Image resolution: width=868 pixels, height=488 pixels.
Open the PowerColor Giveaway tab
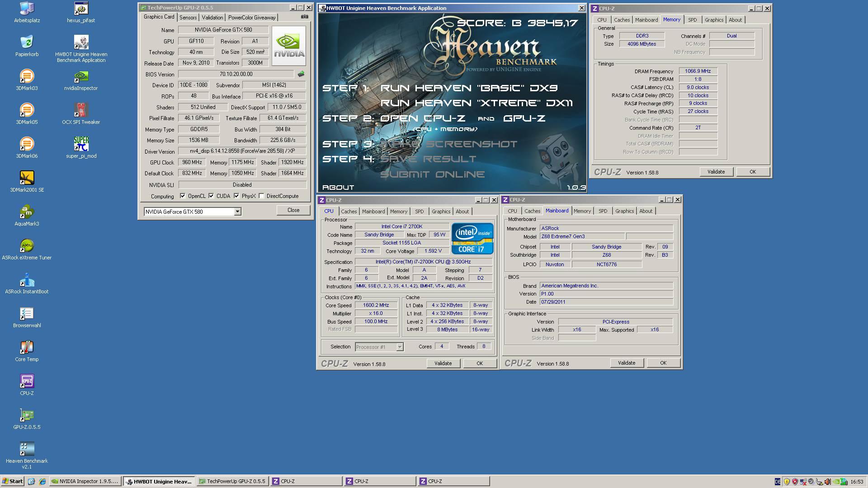point(252,18)
